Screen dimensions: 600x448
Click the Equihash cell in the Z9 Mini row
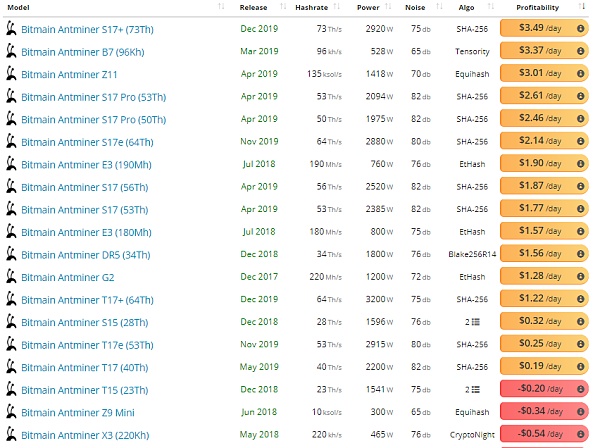point(472,412)
